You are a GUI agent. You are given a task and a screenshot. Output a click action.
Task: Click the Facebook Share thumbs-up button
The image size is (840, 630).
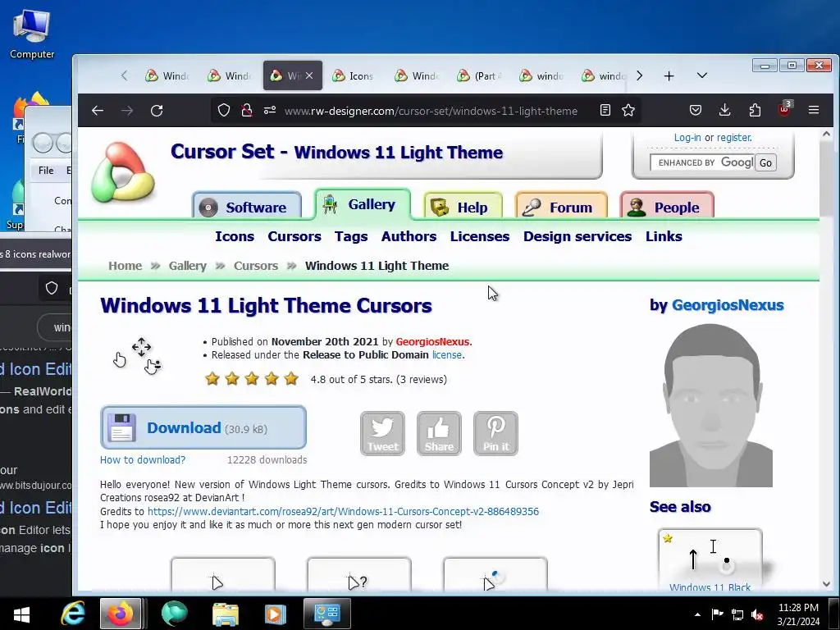440,433
